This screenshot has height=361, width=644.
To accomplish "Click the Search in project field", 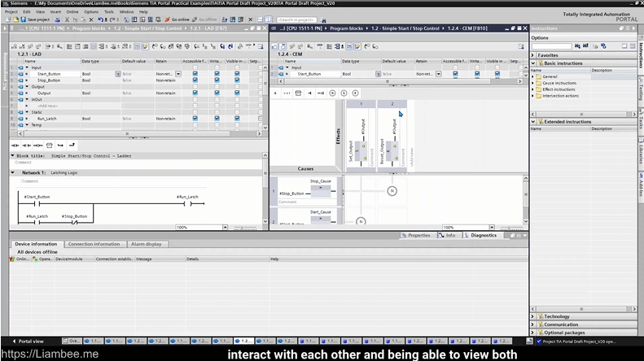I will click(x=296, y=20).
